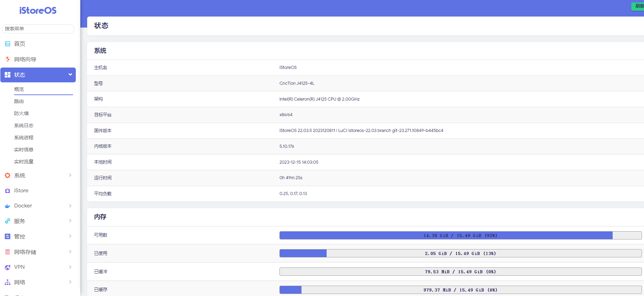
Task: Click the orange gear System icon
Action: pyautogui.click(x=8, y=175)
